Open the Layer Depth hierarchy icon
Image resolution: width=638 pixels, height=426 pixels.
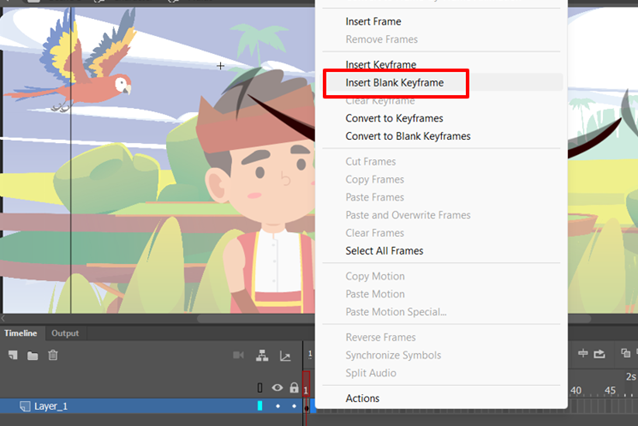pyautogui.click(x=262, y=356)
